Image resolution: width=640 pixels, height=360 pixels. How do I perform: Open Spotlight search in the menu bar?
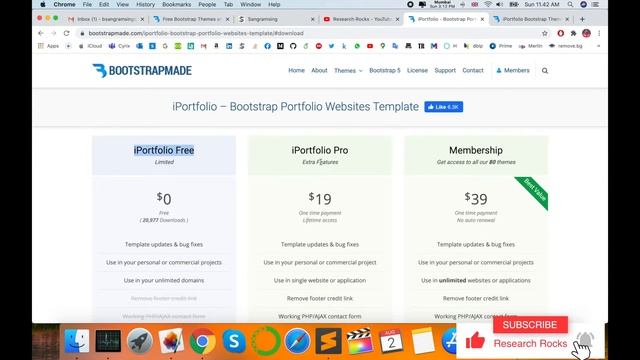570,4
